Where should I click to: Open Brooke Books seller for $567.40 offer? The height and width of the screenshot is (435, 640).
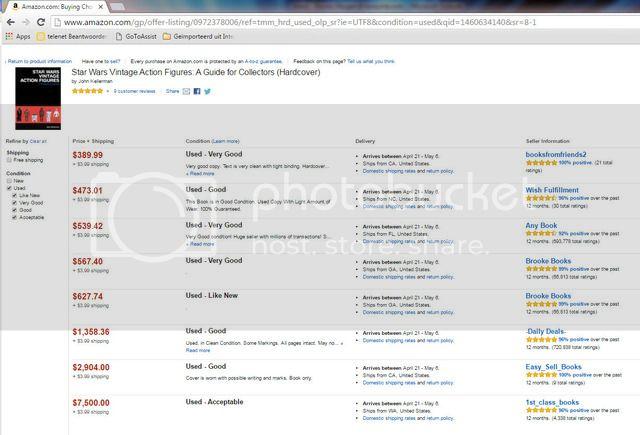point(548,261)
